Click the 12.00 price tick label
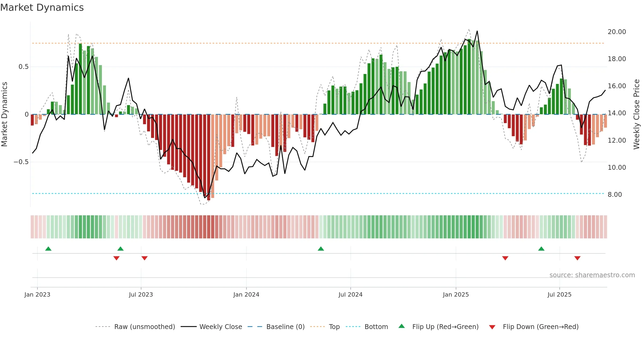The image size is (644, 362). pos(617,141)
